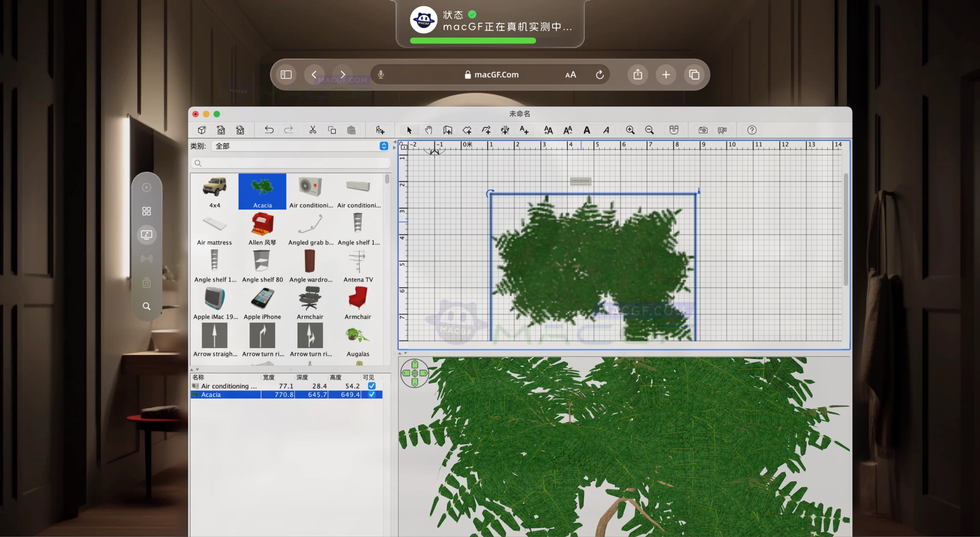The height and width of the screenshot is (537, 980).
Task: Click the Create dimensions tool
Action: (x=505, y=130)
